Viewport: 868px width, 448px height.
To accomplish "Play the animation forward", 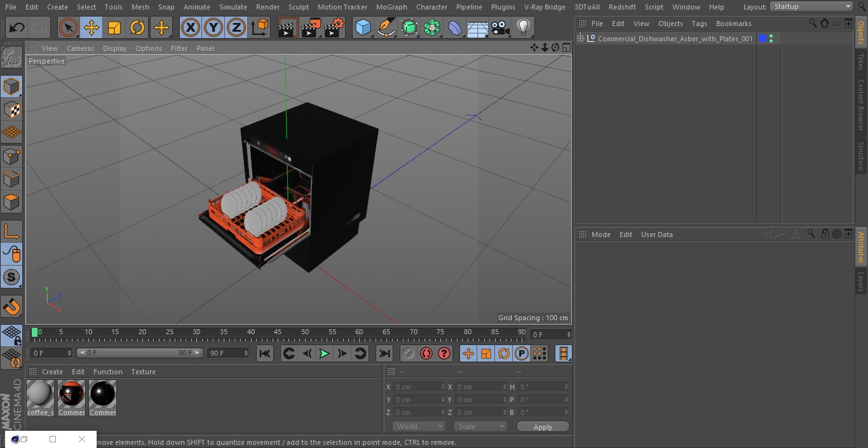I will coord(324,353).
